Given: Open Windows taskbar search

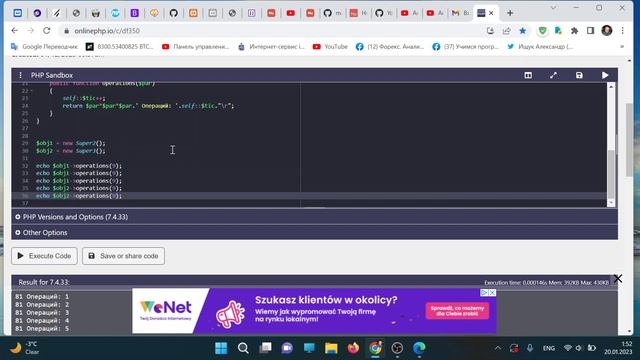Looking at the screenshot, I should click(x=243, y=348).
